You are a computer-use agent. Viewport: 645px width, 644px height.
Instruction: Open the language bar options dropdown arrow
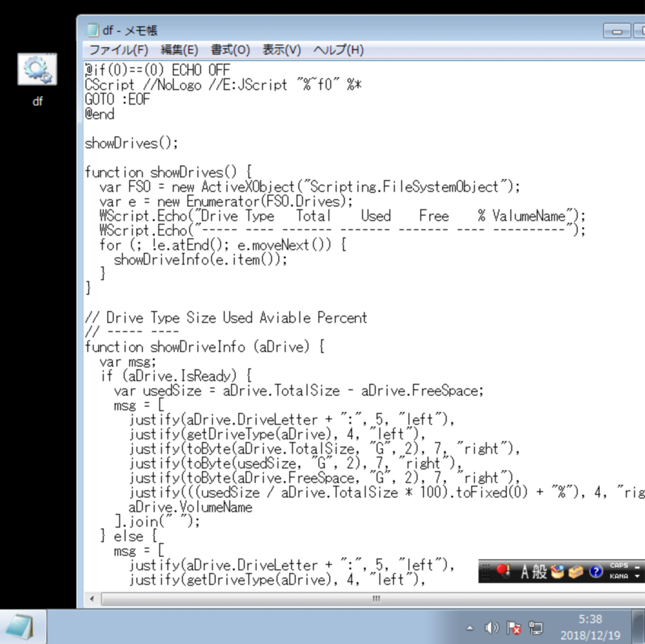[637, 576]
